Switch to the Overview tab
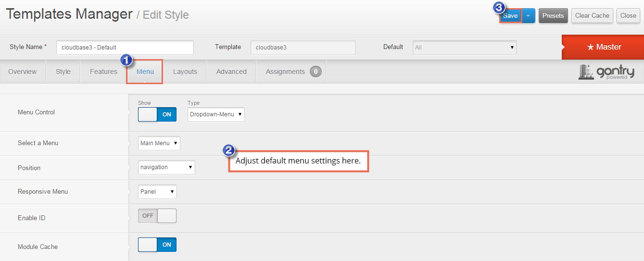 (23, 72)
